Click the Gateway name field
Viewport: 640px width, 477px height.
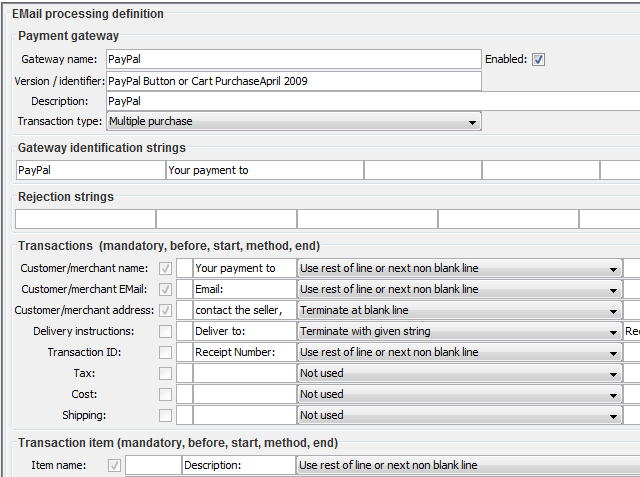pyautogui.click(x=294, y=59)
